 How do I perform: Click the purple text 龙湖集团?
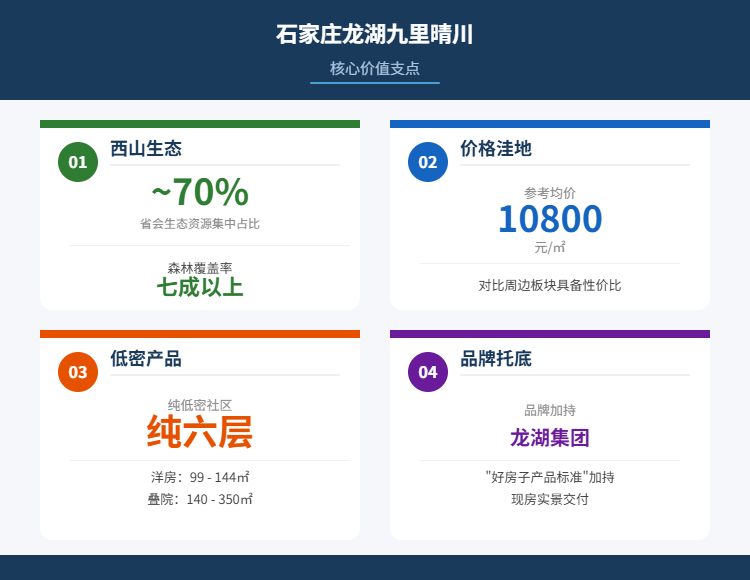(x=550, y=438)
